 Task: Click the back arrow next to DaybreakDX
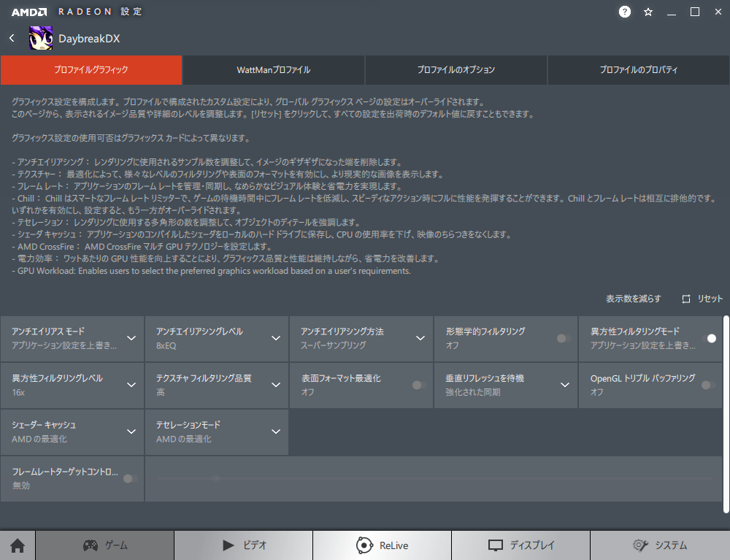tap(12, 38)
